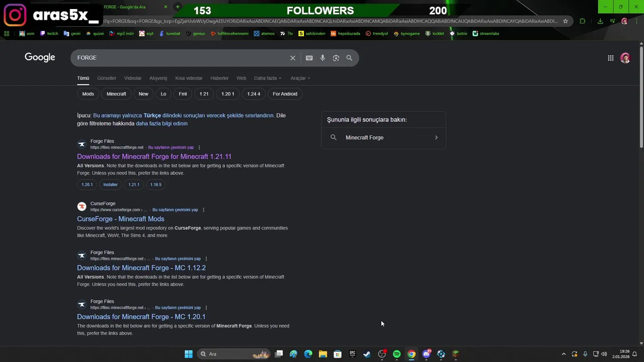Open options menu for Minecraft 1.21.11 result

(199, 147)
